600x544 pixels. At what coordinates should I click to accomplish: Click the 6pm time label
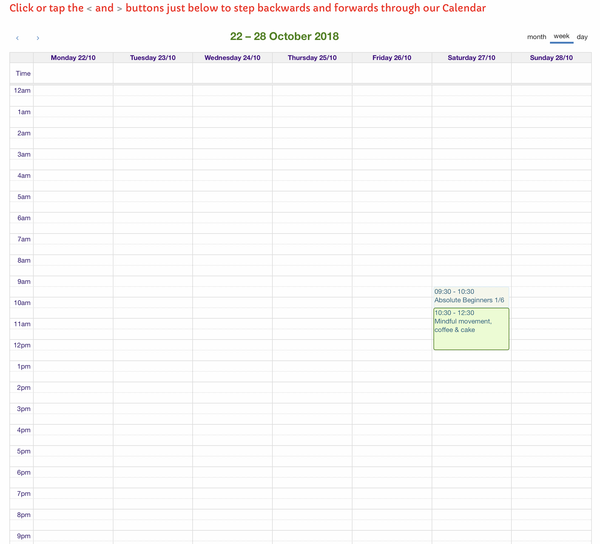[x=24, y=472]
